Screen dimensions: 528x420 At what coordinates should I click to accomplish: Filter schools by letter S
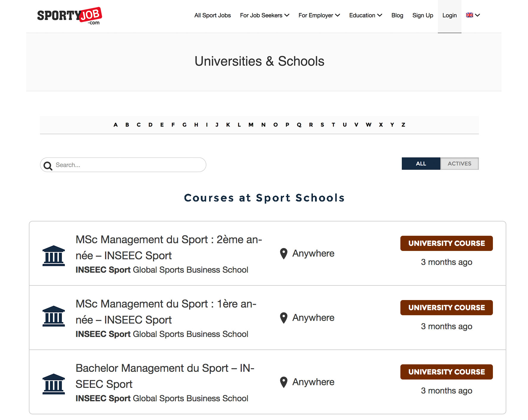[x=322, y=125]
